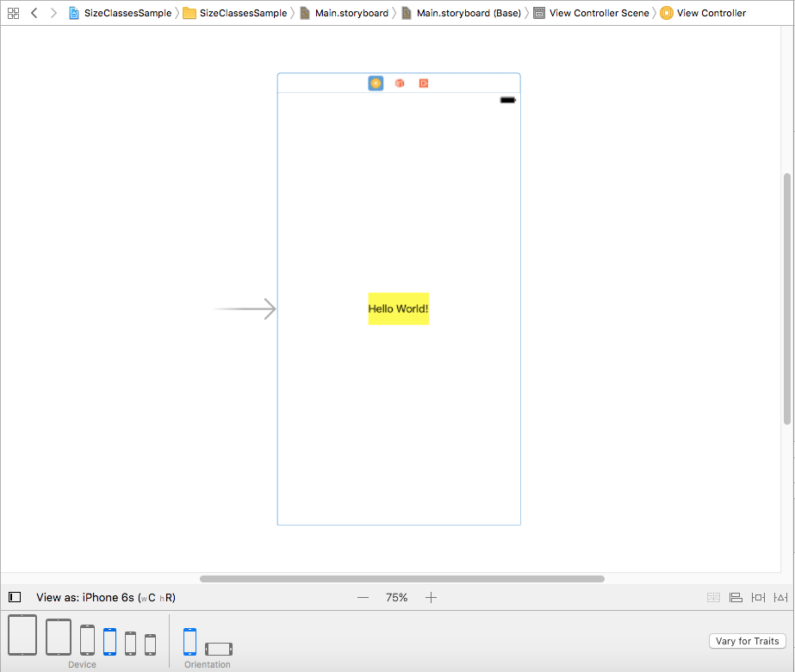Image resolution: width=795 pixels, height=672 pixels.
Task: Click the horizontal canvas scrollbar
Action: pos(402,579)
